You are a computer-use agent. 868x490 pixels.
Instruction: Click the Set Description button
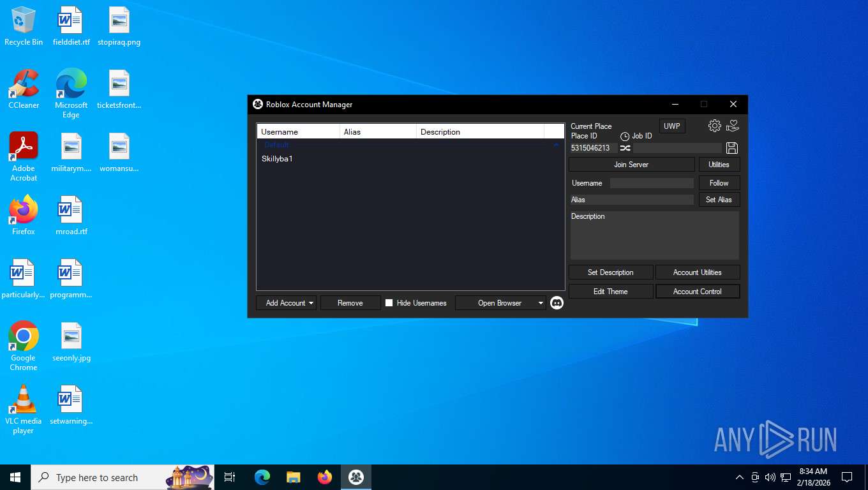pos(611,272)
